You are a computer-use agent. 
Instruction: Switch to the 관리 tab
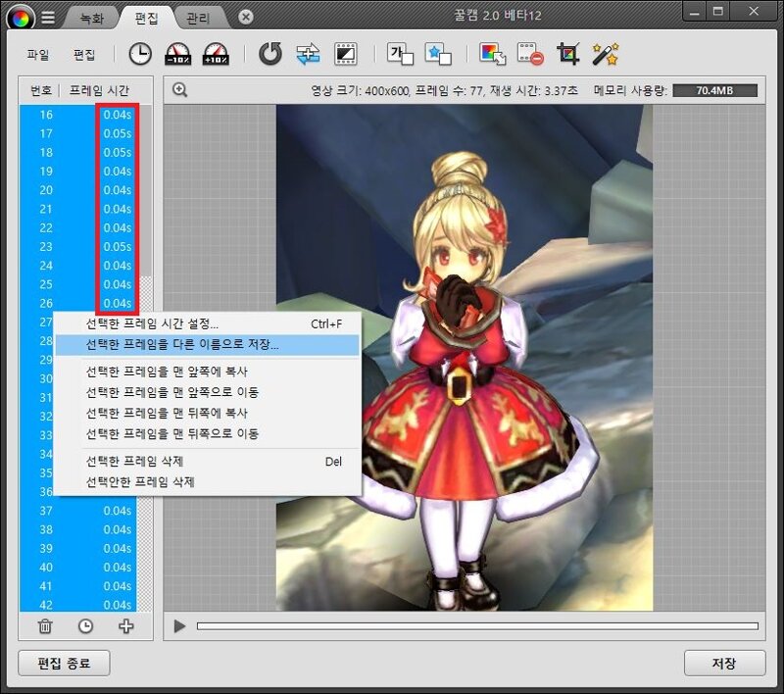click(198, 19)
